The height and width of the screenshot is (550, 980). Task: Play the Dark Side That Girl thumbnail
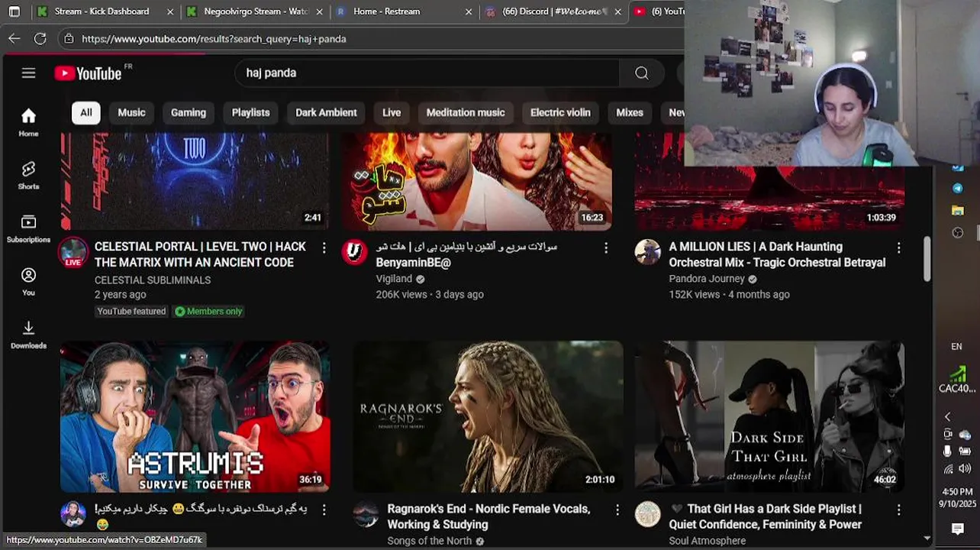769,416
